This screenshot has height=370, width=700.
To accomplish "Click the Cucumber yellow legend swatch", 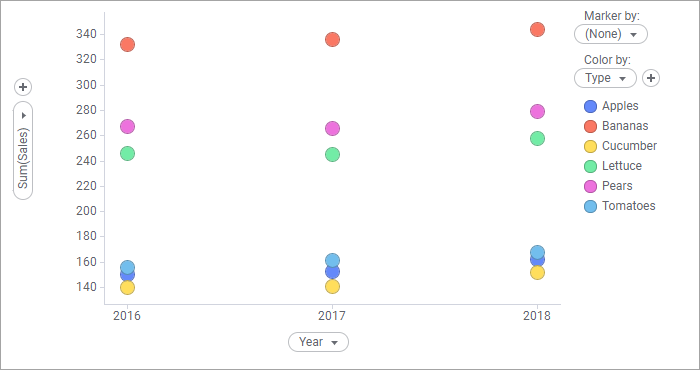I will tap(591, 146).
